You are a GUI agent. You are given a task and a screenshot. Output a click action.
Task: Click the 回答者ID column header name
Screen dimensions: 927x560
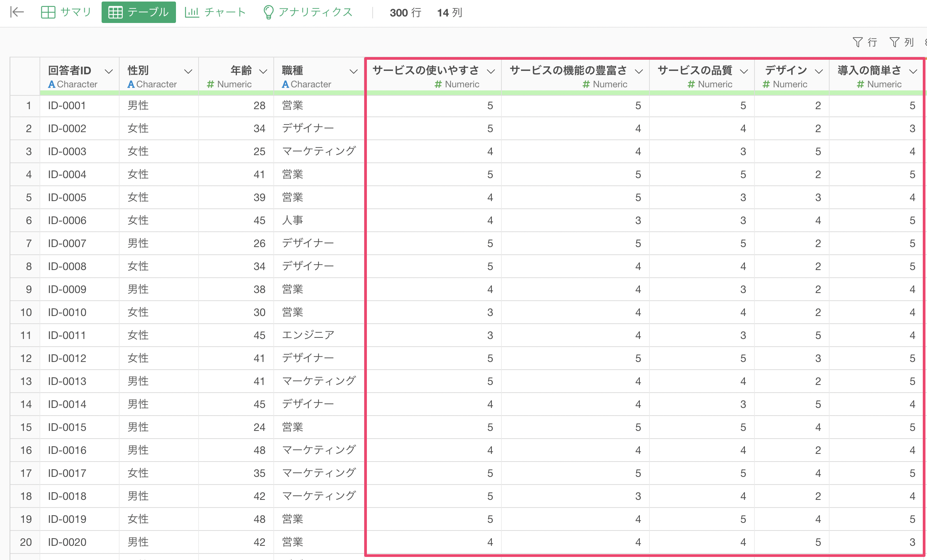coord(69,70)
